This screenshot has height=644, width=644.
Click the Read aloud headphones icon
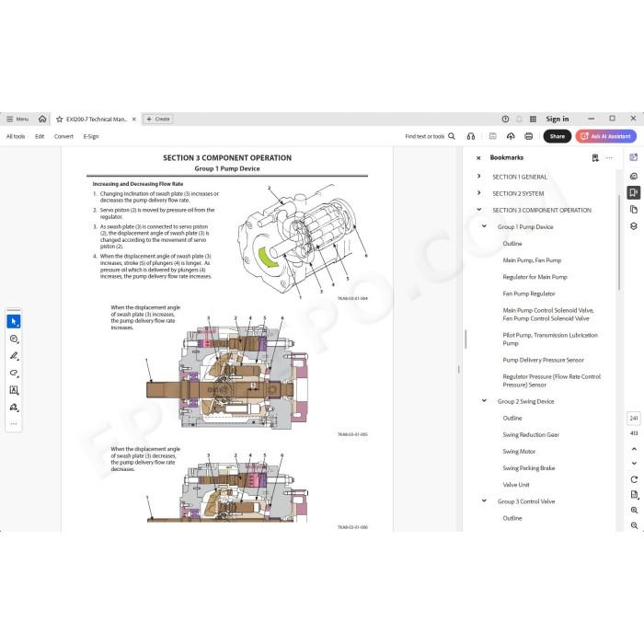[471, 136]
